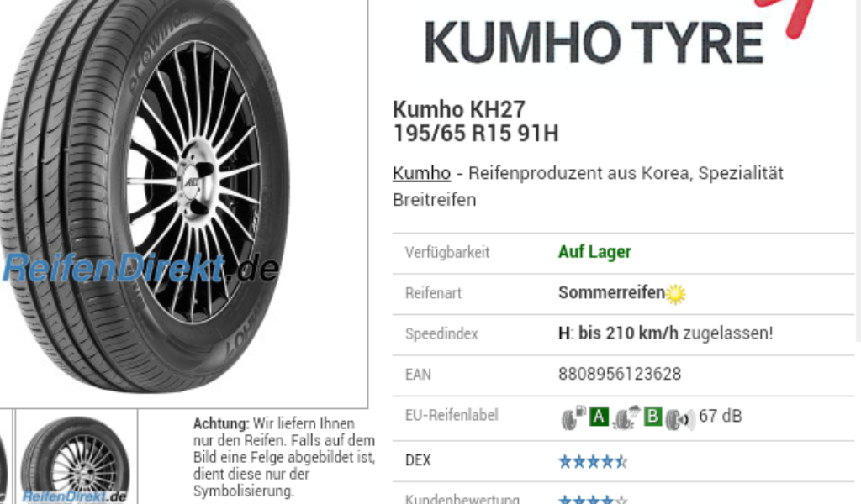861x504 pixels.
Task: Click the Sommerreifen tyre type text
Action: point(612,293)
